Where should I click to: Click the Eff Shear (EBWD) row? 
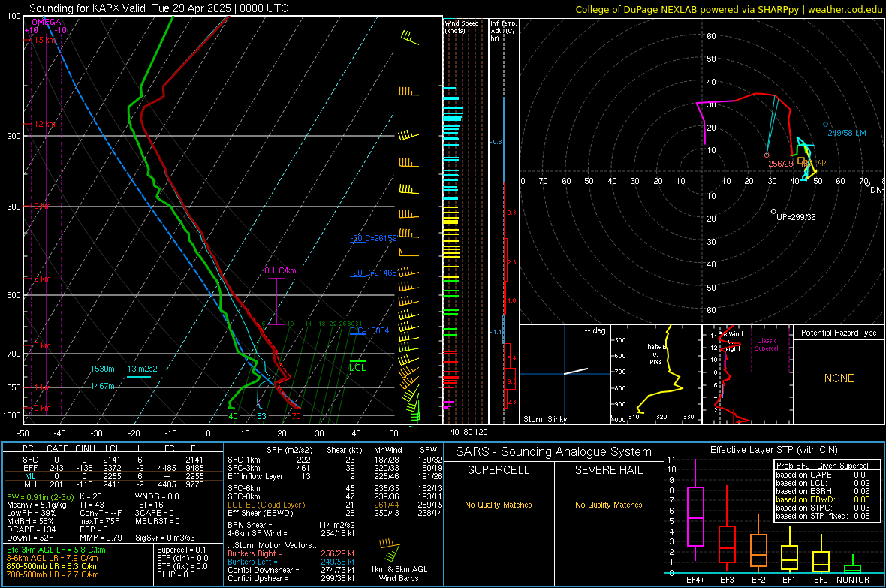336,514
